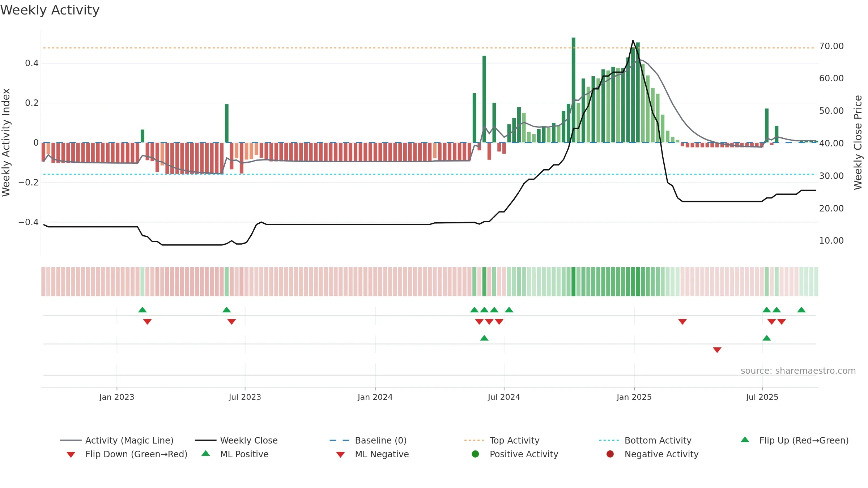
Task: Click the Jan 2024 axis label
Action: [375, 397]
